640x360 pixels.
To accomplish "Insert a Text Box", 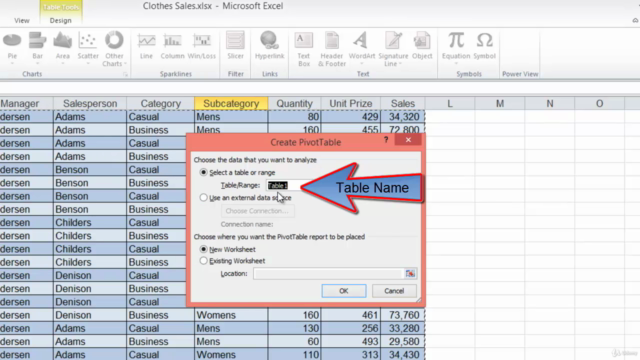I will [304, 49].
